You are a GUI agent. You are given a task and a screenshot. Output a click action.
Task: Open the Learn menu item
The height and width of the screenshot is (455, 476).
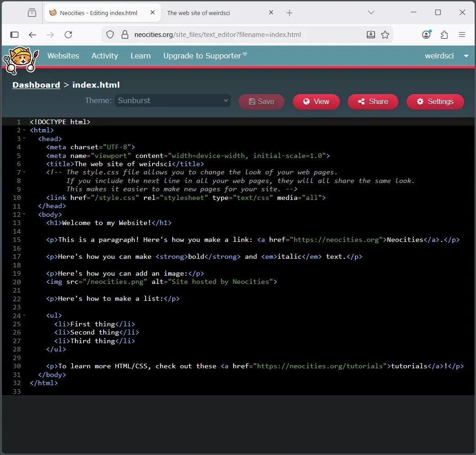(141, 56)
